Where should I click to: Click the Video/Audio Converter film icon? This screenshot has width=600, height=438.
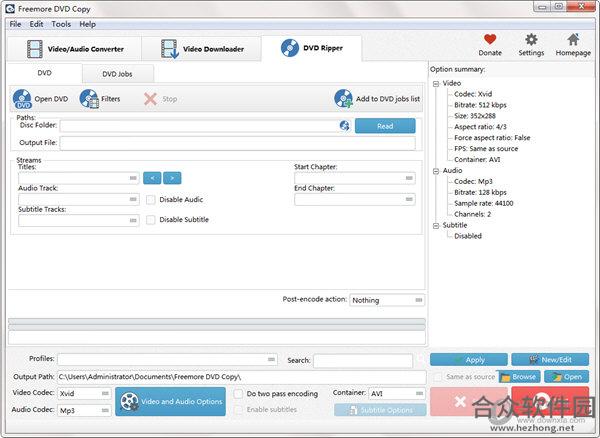click(x=35, y=49)
